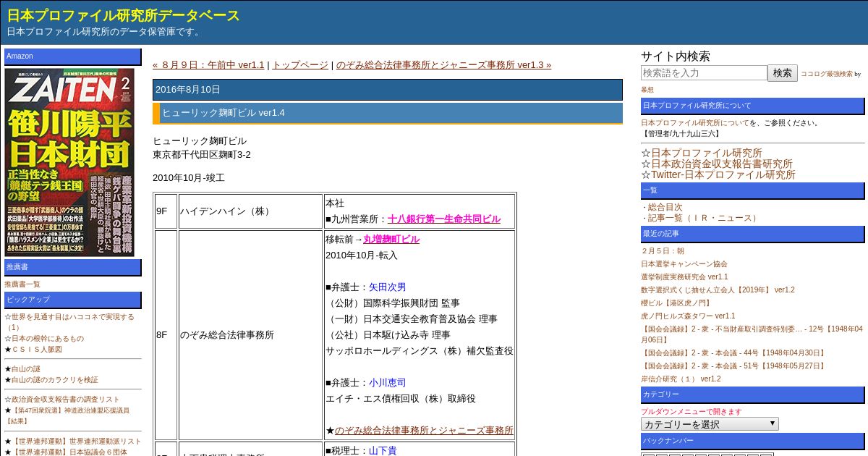
Task: Go to トップページ link
Action: click(300, 64)
